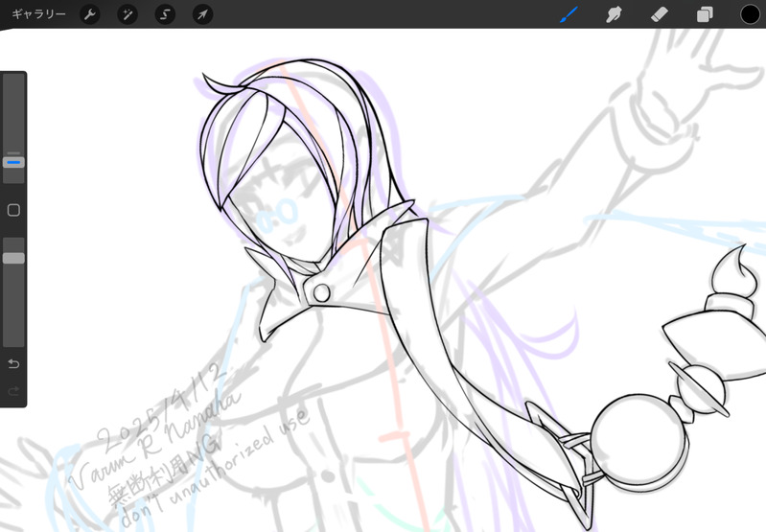This screenshot has width=766, height=532.
Task: Select the Smudge finger tool
Action: (x=614, y=14)
